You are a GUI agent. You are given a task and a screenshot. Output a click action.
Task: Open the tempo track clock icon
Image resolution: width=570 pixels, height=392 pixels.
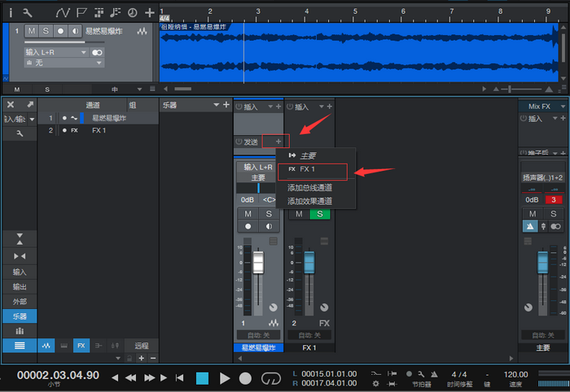(133, 12)
